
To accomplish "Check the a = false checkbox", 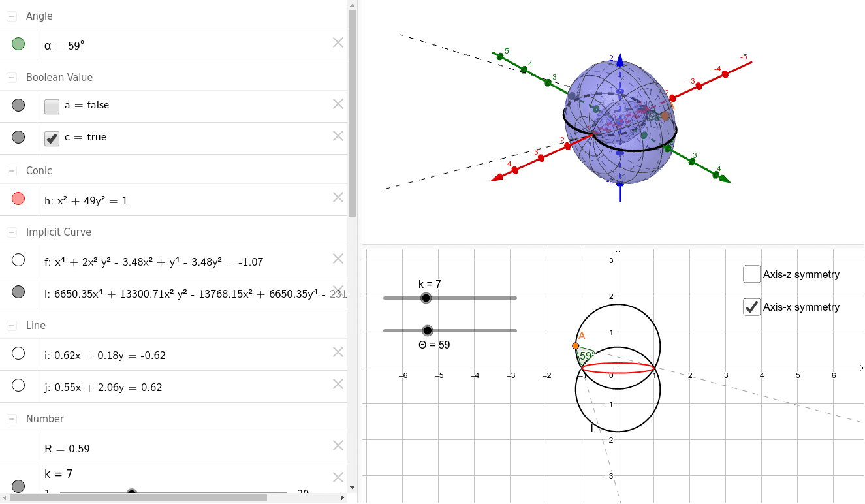I will (52, 106).
